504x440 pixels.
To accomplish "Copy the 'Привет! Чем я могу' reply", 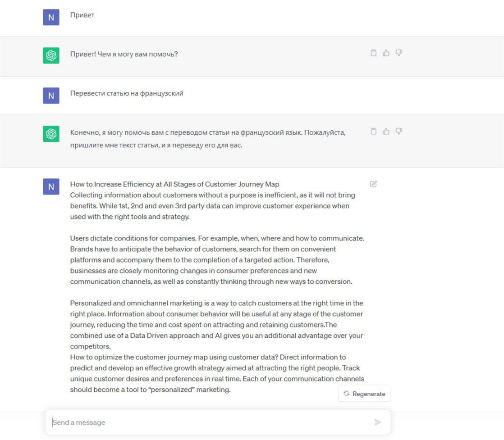I will (373, 53).
